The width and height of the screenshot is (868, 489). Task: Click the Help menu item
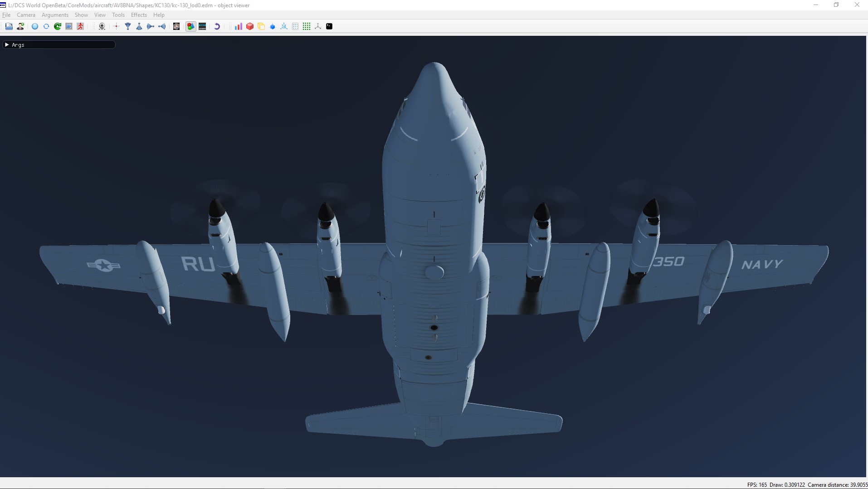click(159, 15)
